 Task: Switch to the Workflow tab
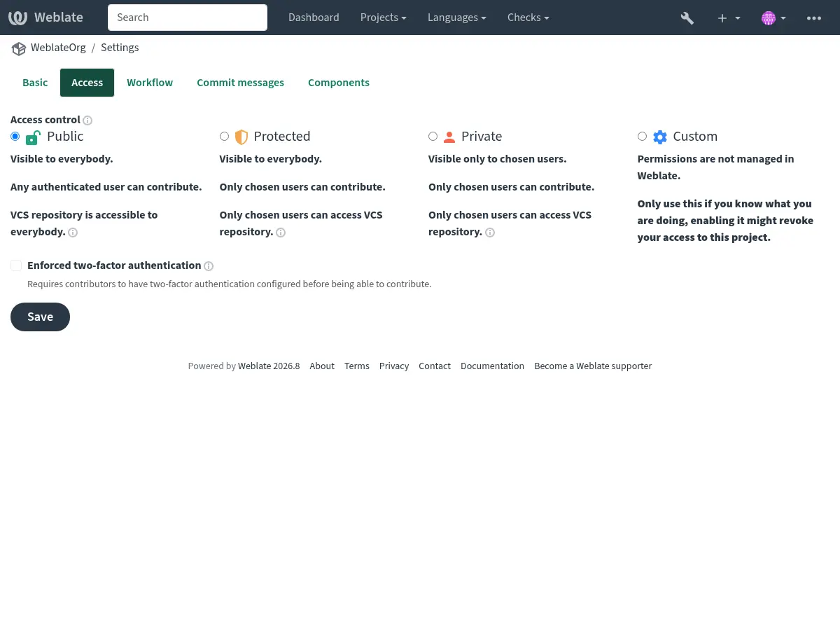(150, 83)
